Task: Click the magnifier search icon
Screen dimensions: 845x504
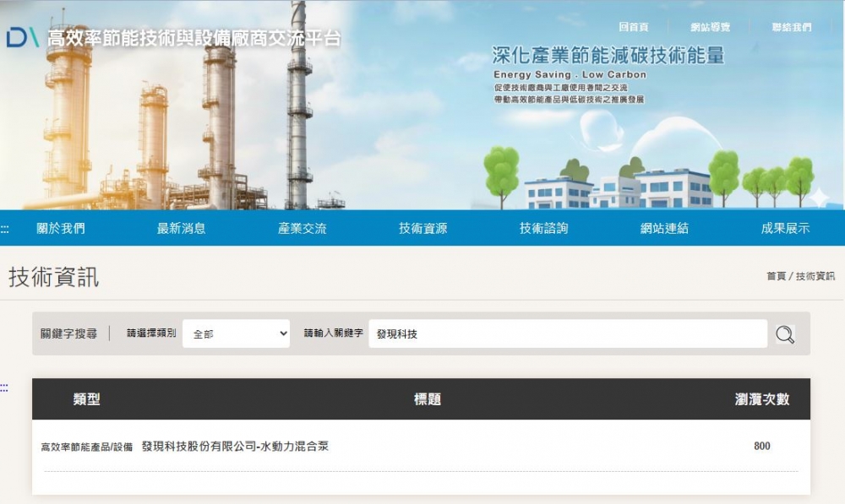Action: tap(785, 334)
